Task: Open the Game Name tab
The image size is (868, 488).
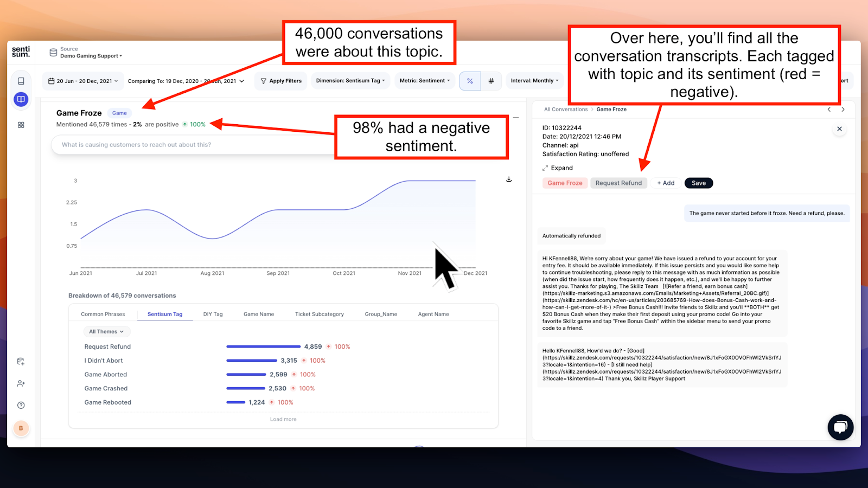Action: tap(259, 313)
